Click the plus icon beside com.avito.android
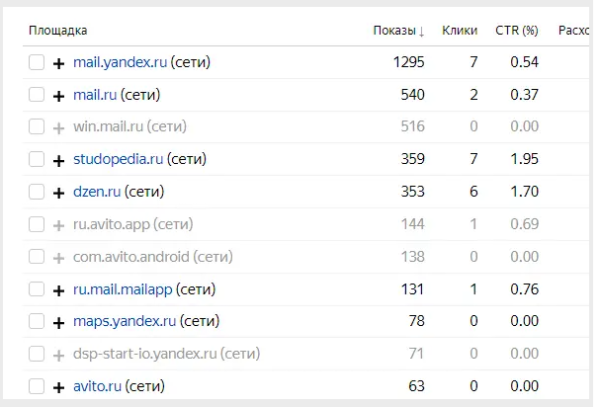600x407 pixels. pos(59,257)
